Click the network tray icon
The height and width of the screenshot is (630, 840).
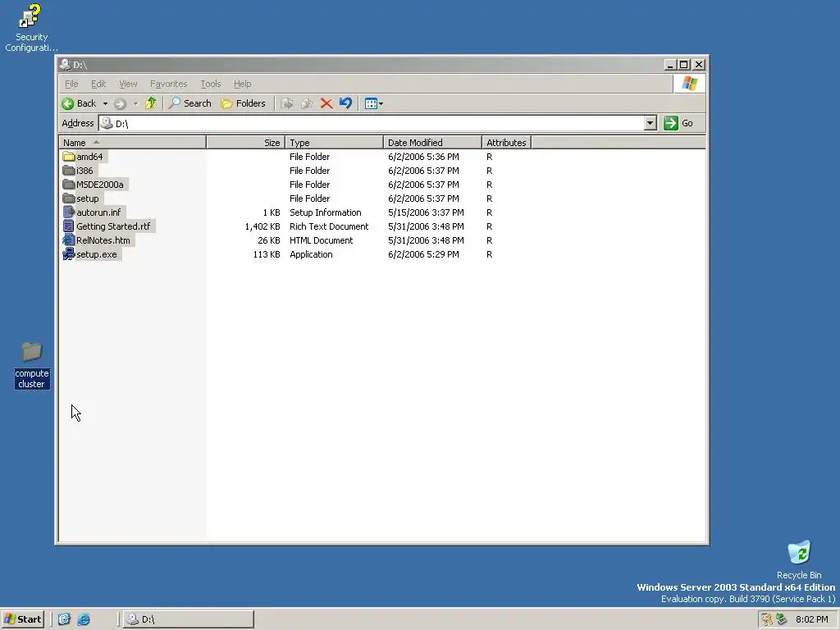pos(782,619)
